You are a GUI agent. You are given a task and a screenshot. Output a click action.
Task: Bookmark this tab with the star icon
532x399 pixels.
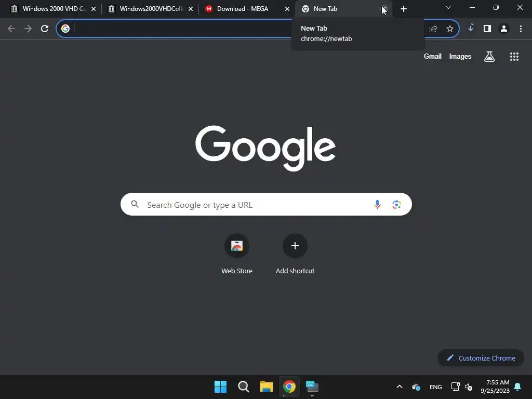coord(450,29)
